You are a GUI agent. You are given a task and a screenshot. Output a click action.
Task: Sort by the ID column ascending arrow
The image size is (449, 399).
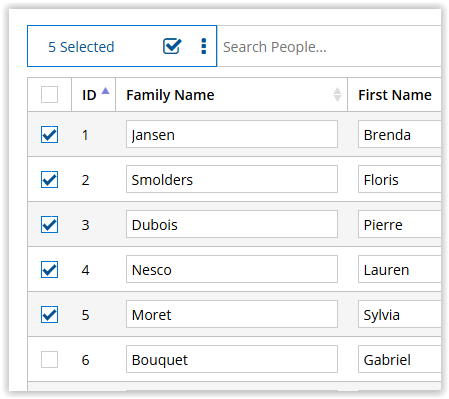tap(105, 91)
